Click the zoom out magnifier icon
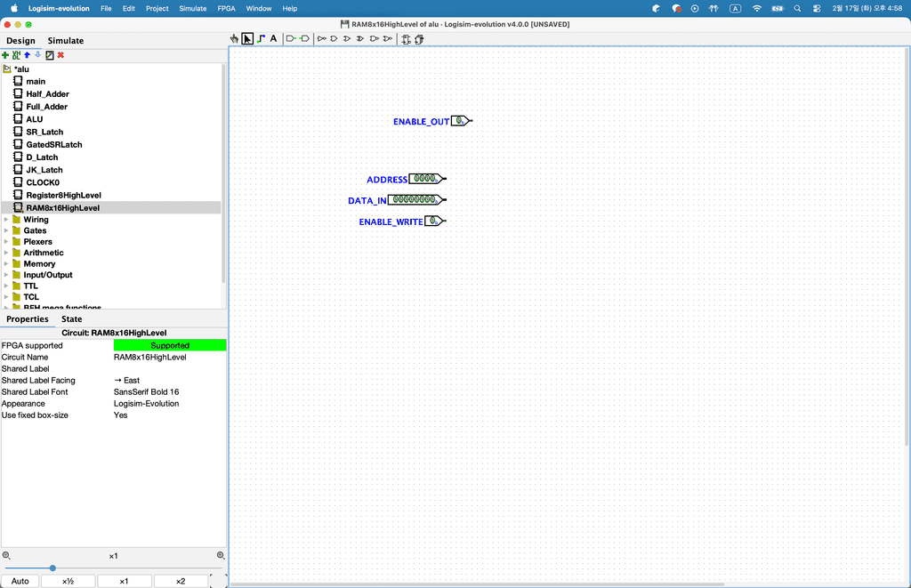 [6, 556]
